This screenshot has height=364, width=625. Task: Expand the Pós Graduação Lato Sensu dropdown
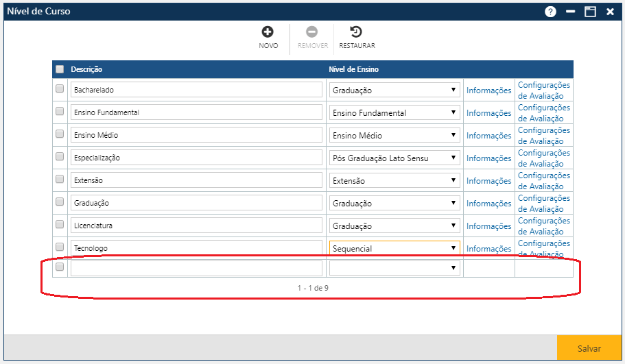394,158
